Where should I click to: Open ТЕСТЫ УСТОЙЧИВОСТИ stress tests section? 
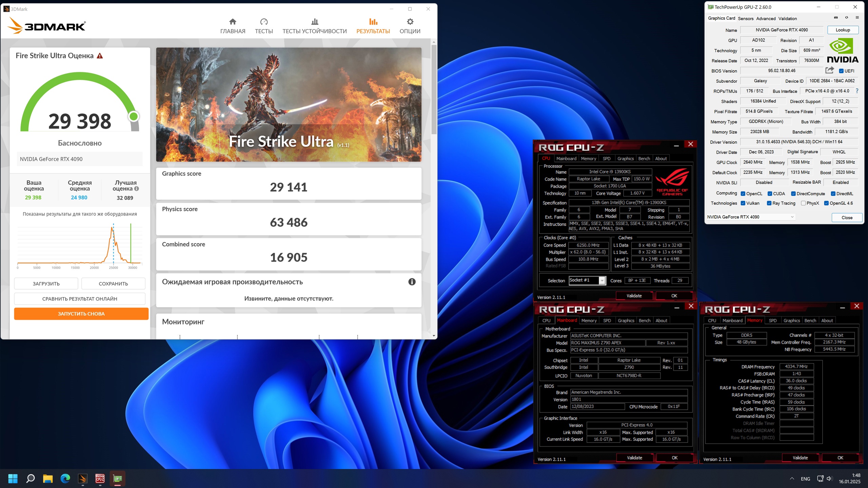click(x=315, y=26)
